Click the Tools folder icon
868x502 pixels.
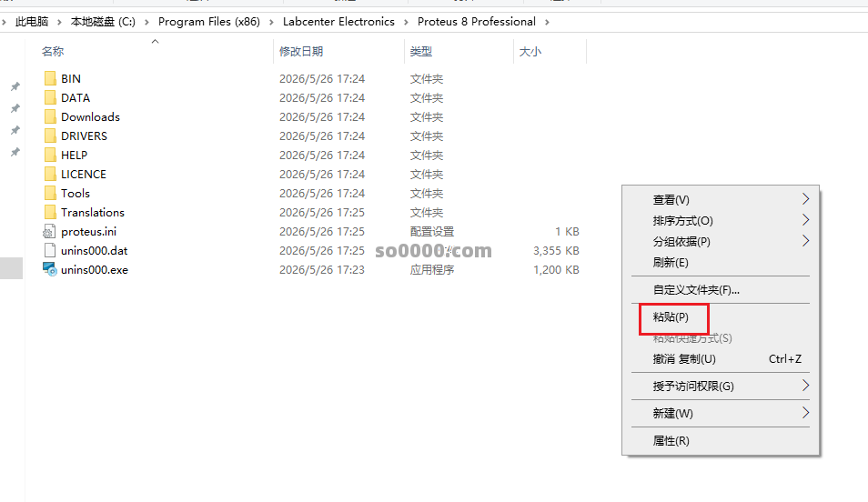click(x=50, y=193)
